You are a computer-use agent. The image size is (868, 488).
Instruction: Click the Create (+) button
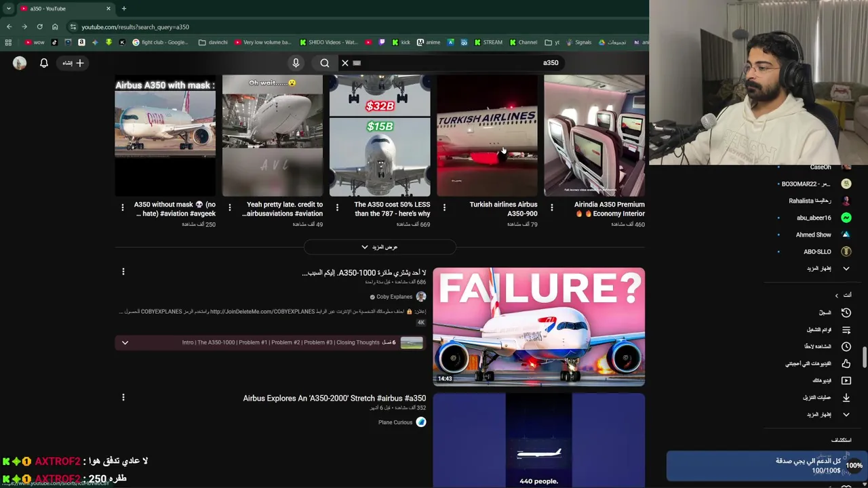(73, 63)
